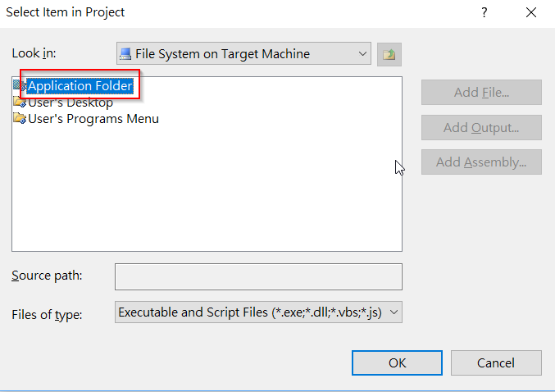
Task: Click the Add Assembly button
Action: [481, 162]
